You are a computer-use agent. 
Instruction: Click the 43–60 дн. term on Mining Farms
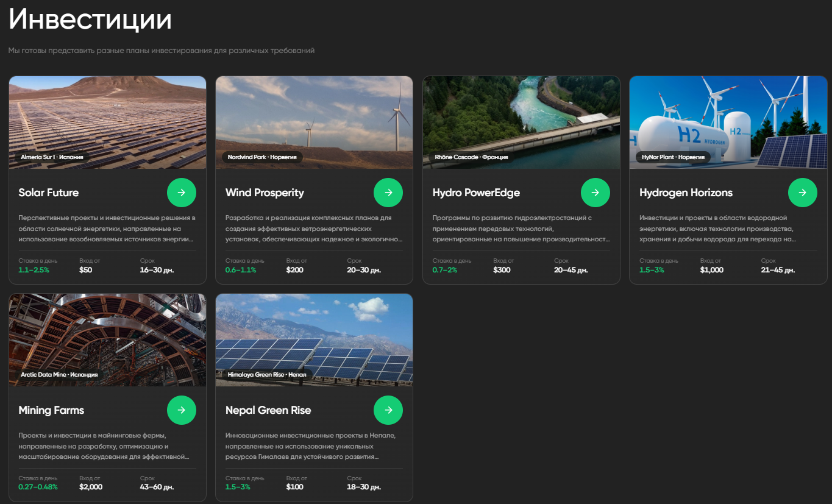tap(157, 487)
